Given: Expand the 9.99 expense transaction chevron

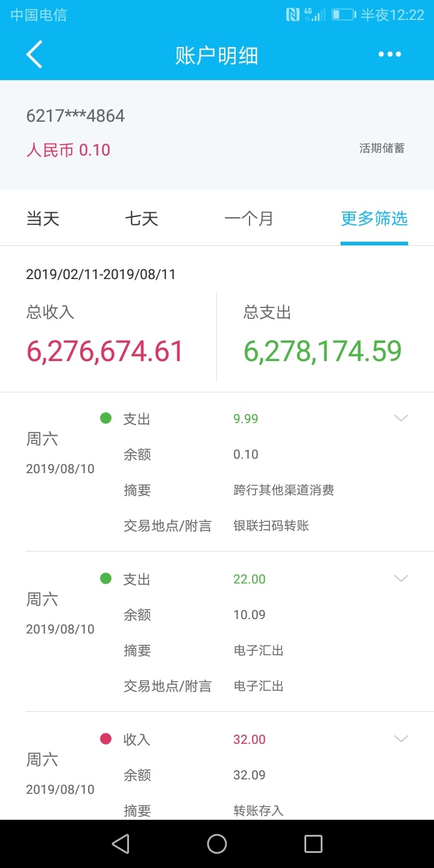Looking at the screenshot, I should coord(401,418).
